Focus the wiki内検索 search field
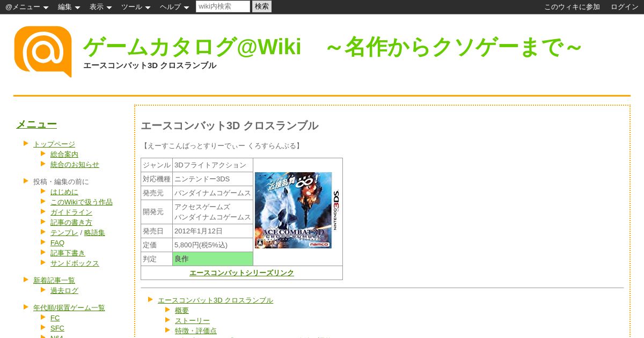The width and height of the screenshot is (644, 338). click(x=223, y=6)
